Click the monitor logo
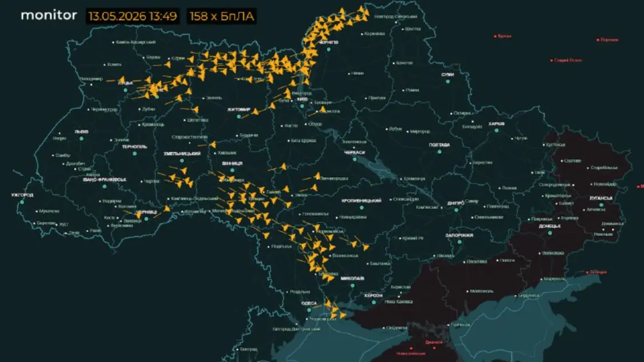 point(49,15)
